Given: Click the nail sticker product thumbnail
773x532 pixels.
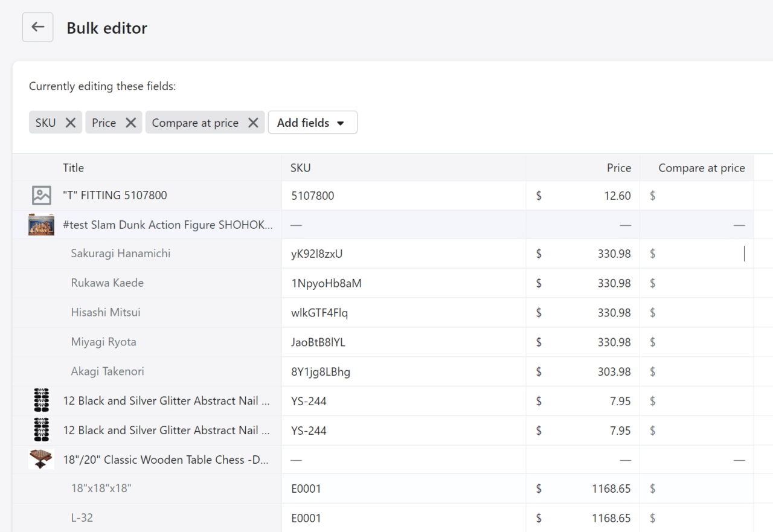Looking at the screenshot, I should [41, 400].
